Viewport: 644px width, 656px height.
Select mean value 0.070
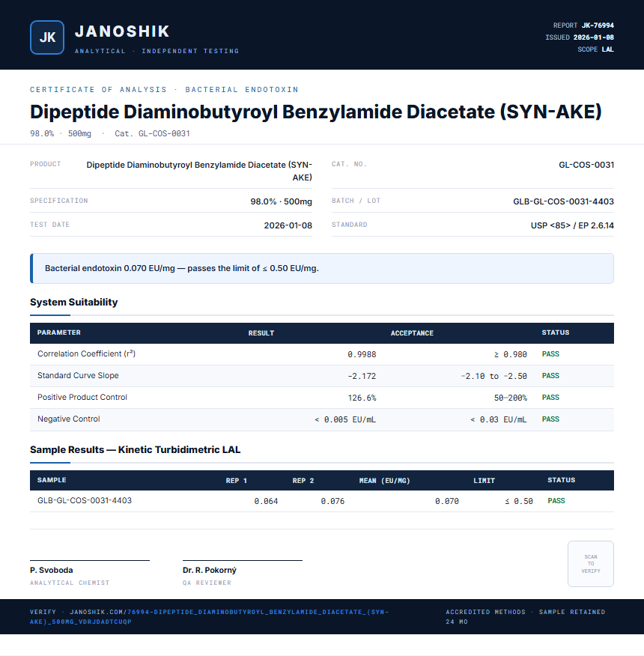447,501
